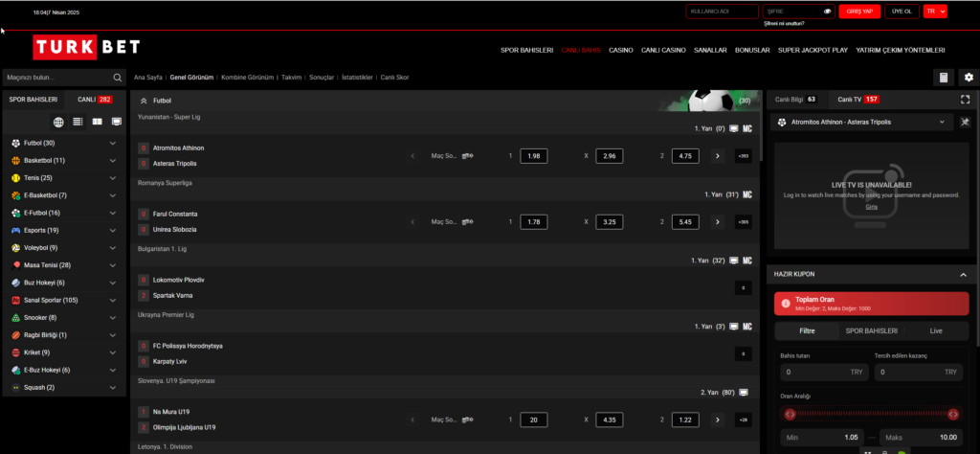Click the Basketbol ball icon in sidebar

[15, 161]
